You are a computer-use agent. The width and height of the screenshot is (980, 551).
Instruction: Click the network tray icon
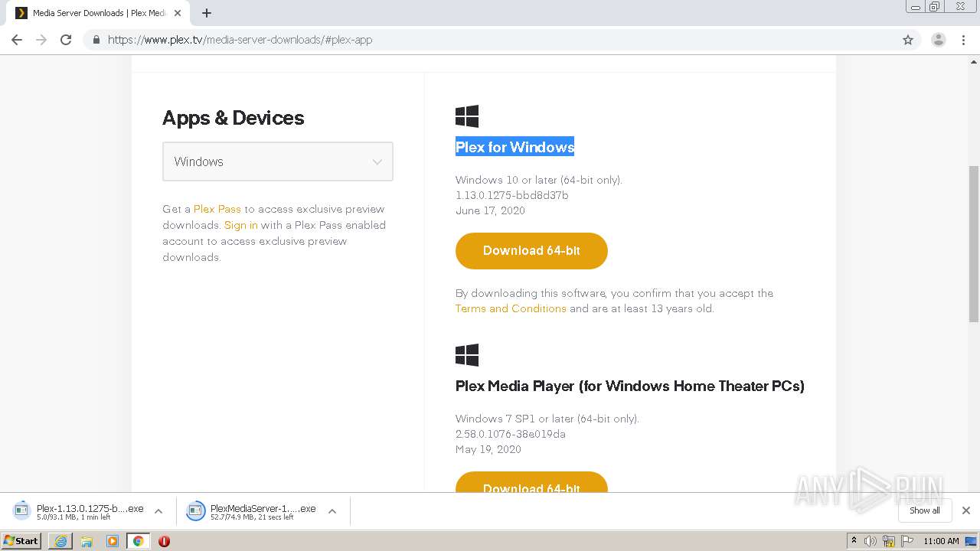click(889, 541)
